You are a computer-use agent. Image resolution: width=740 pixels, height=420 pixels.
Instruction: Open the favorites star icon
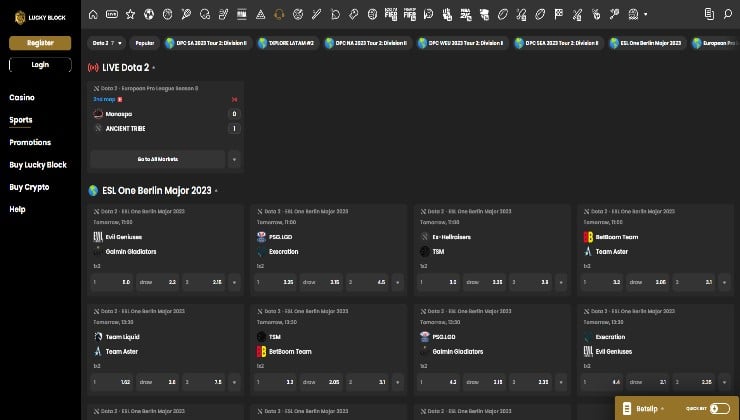[130, 15]
